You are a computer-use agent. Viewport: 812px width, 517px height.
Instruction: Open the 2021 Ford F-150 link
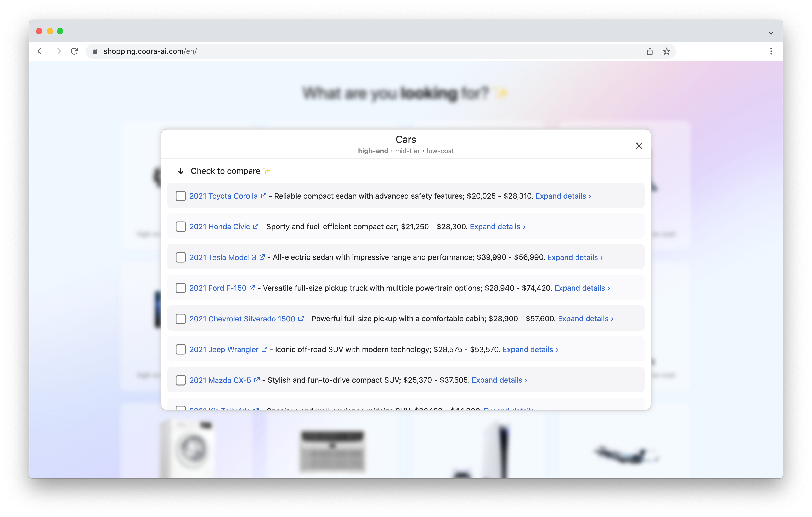[x=218, y=288]
